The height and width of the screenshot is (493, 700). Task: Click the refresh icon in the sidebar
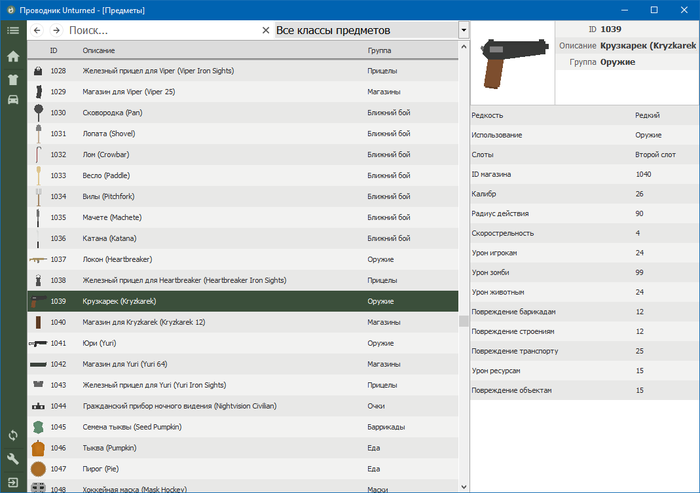click(13, 436)
